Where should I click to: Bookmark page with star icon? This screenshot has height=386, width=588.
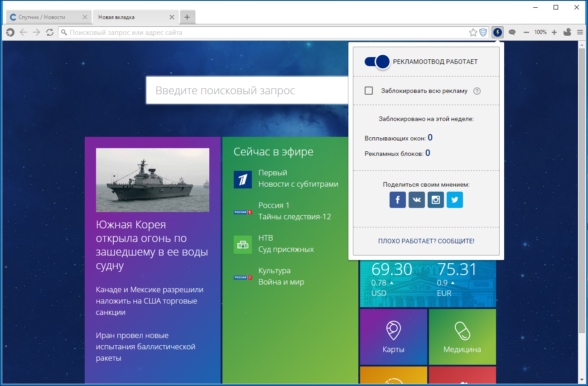(473, 33)
